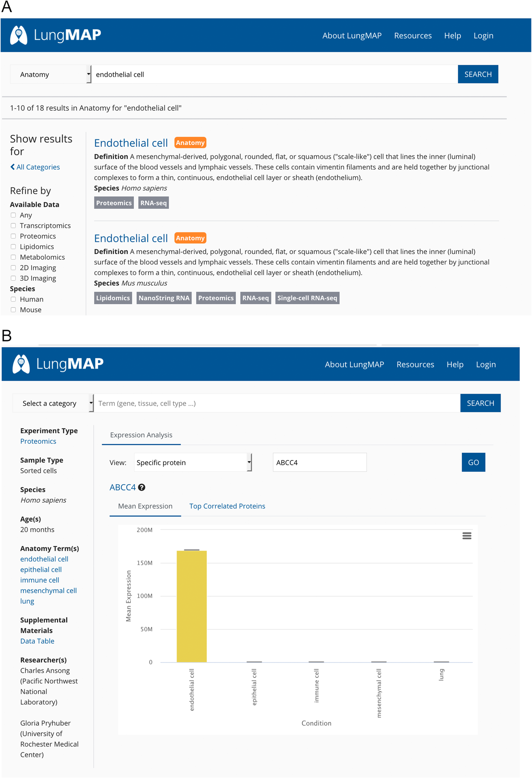The height and width of the screenshot is (778, 532).
Task: Click Proteomics tag under Homo sapiens result
Action: tap(114, 203)
